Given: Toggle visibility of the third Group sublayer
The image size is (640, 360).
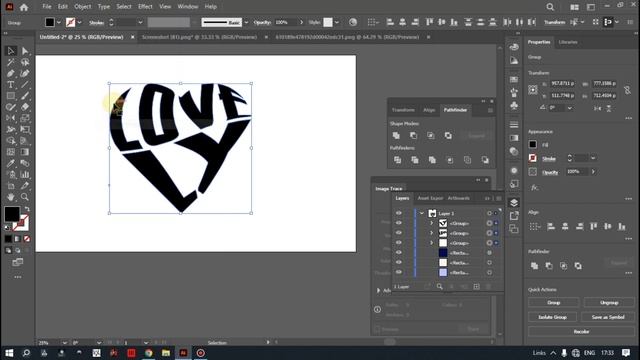Looking at the screenshot, I should coord(399,242).
